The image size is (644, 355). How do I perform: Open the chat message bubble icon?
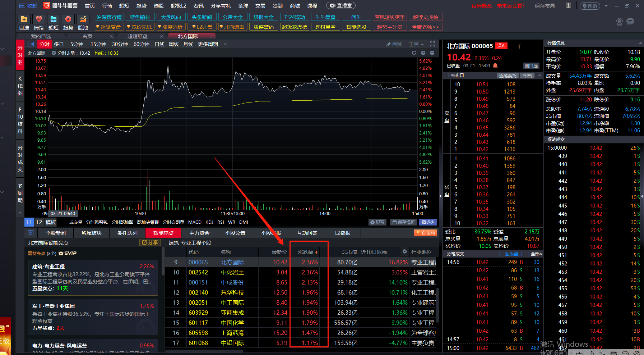(630, 22)
